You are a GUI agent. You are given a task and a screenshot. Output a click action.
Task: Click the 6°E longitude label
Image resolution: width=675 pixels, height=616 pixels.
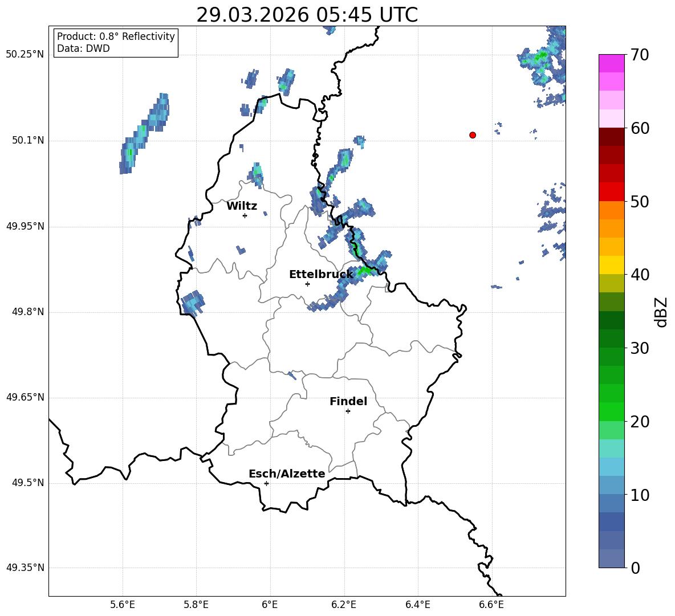[x=270, y=605]
